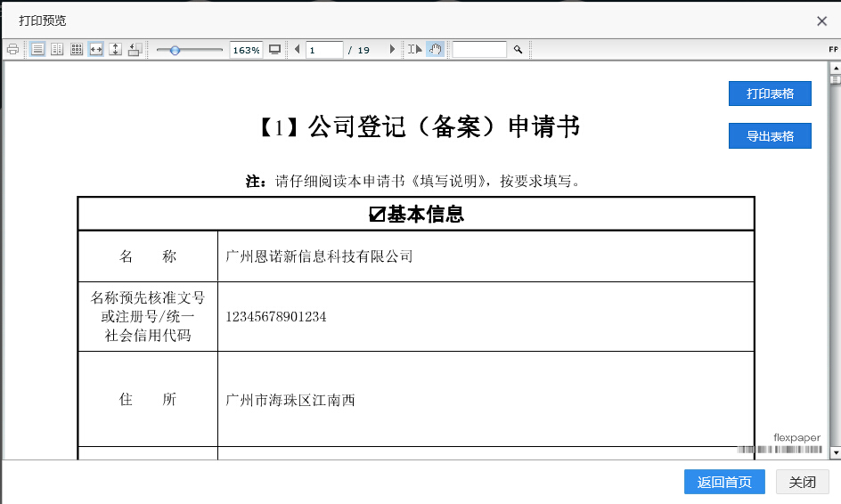This screenshot has width=841, height=504.
Task: Select the text selection cursor tool
Action: [x=414, y=49]
